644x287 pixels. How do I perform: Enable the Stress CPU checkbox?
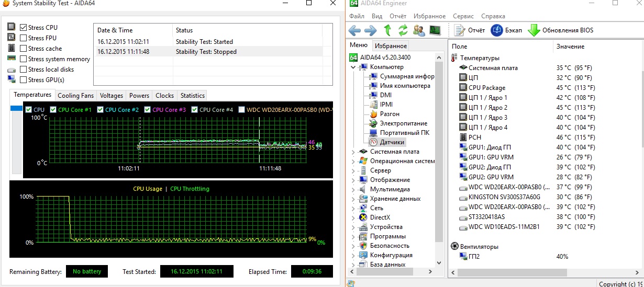(x=24, y=27)
